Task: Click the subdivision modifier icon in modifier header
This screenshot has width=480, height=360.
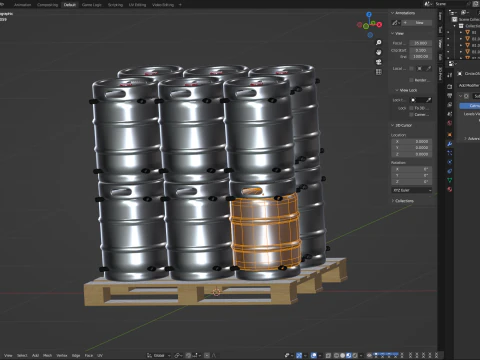Action: click(466, 96)
